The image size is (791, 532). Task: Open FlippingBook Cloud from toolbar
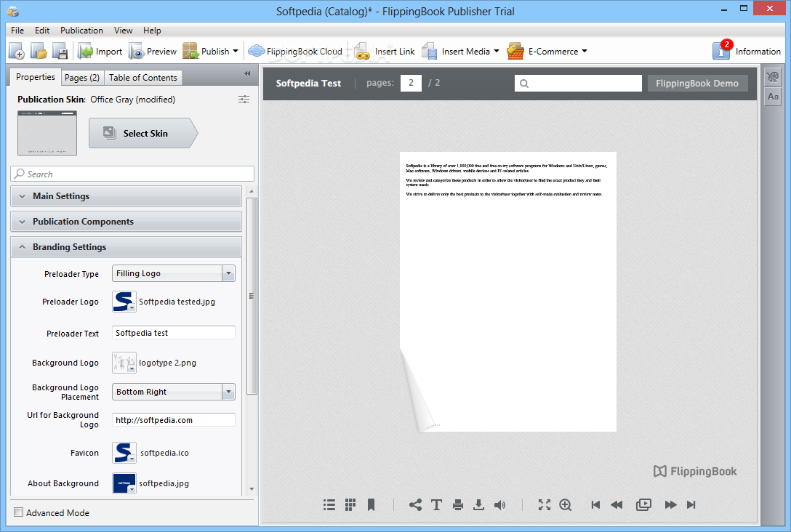(x=295, y=51)
